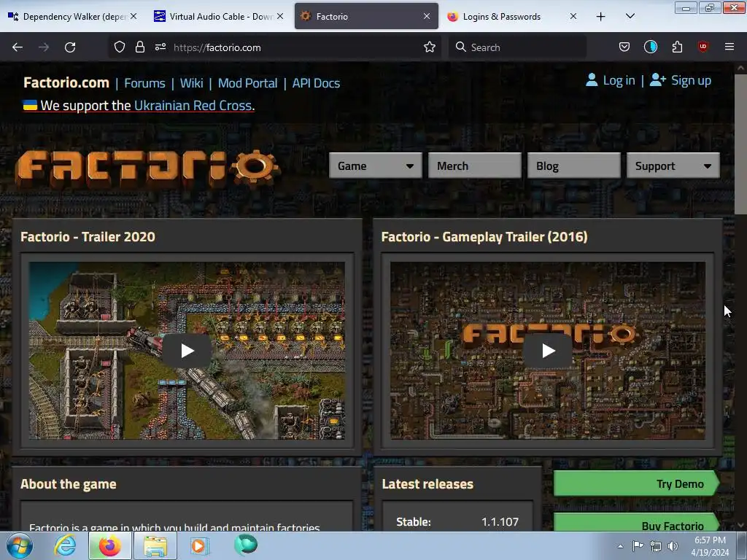Open the volume speaker tray icon
The image size is (747, 560).
[673, 546]
